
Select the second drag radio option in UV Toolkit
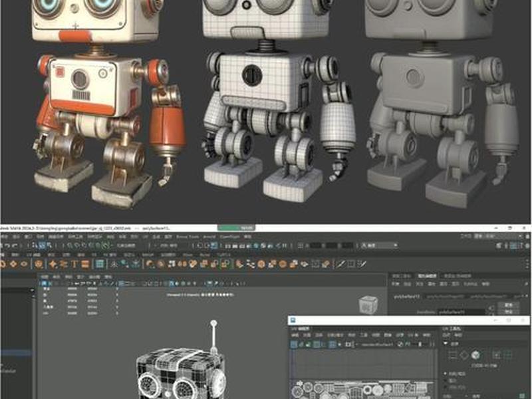click(x=446, y=380)
